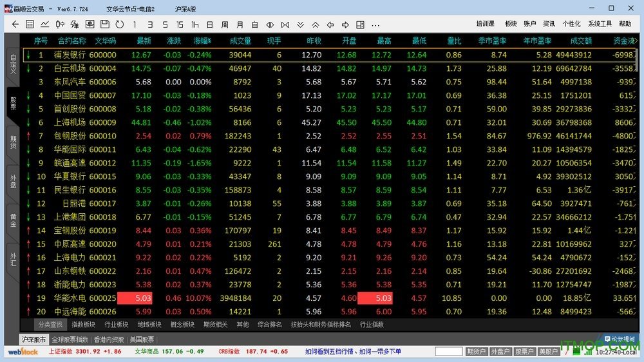644x362 pixels.
Task: Sort by the 最新 latest price header
Action: pyautogui.click(x=144, y=41)
